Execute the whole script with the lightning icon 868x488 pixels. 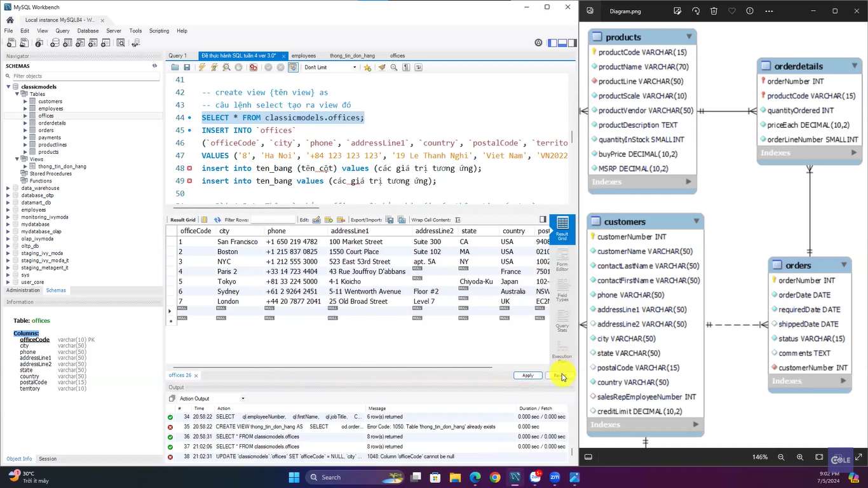202,67
